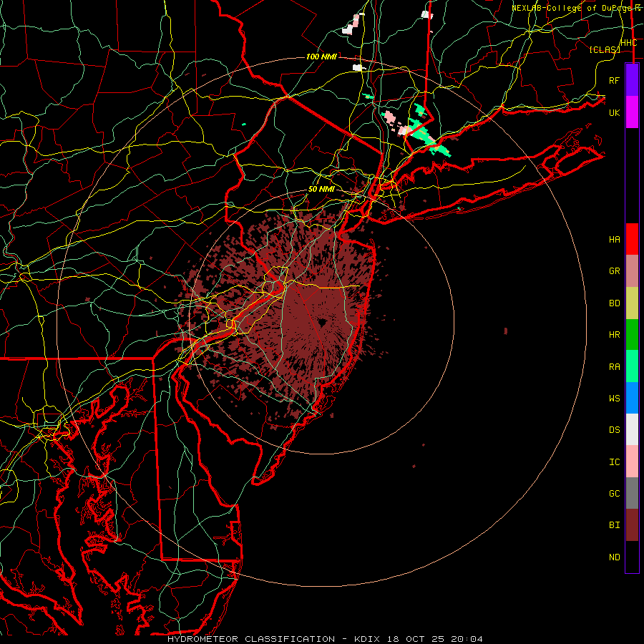
Task: Click the 20:04 timestamp
Action: [467, 639]
